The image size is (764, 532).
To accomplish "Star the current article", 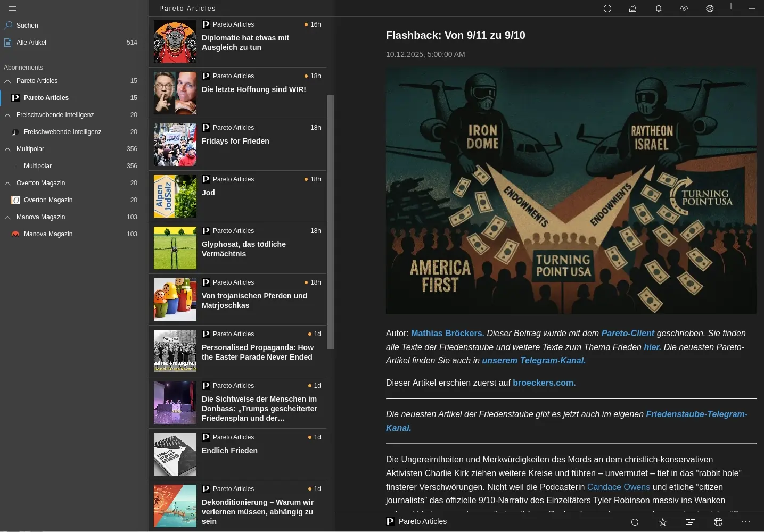I will [x=663, y=522].
